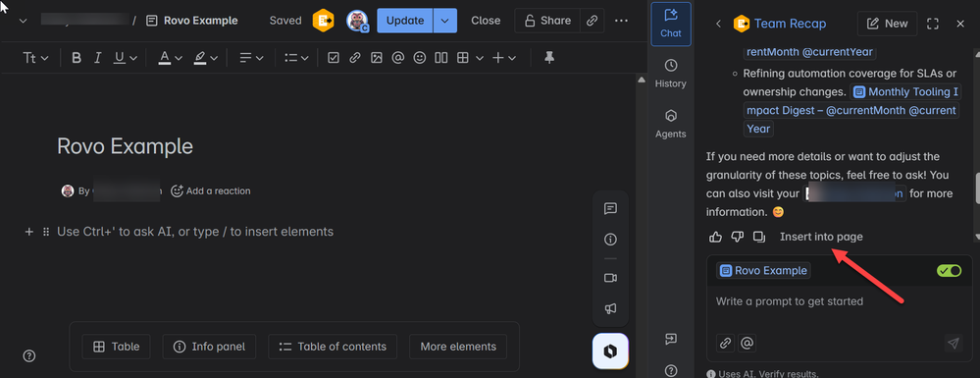
Task: Switch to the Chat tab
Action: 671,25
